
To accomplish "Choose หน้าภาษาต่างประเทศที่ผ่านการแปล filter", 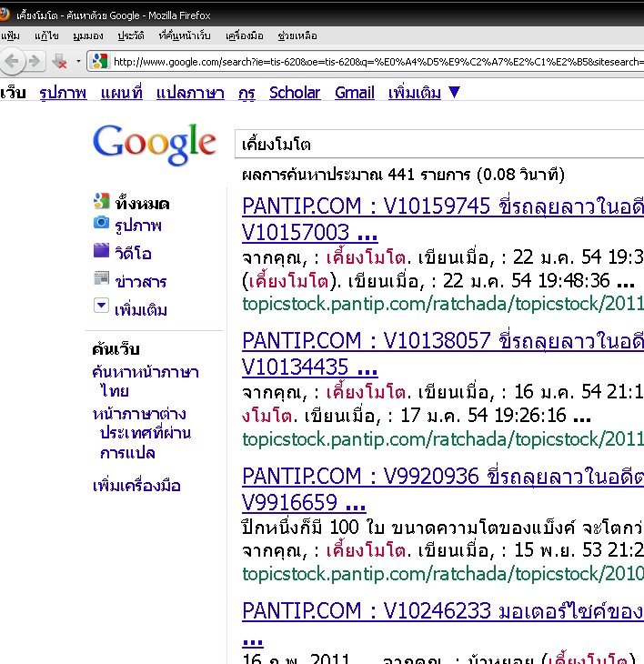I will (142, 433).
